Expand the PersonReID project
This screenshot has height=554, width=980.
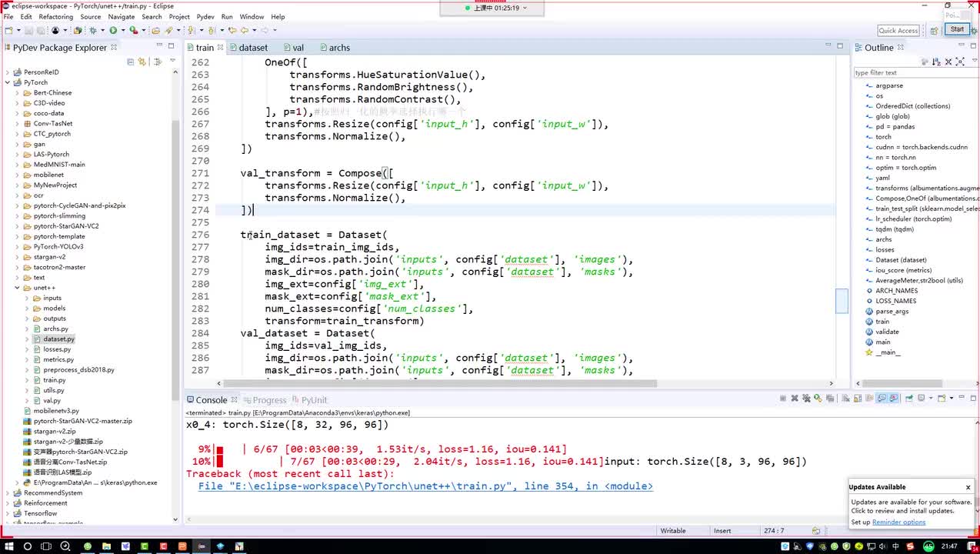tap(8, 72)
